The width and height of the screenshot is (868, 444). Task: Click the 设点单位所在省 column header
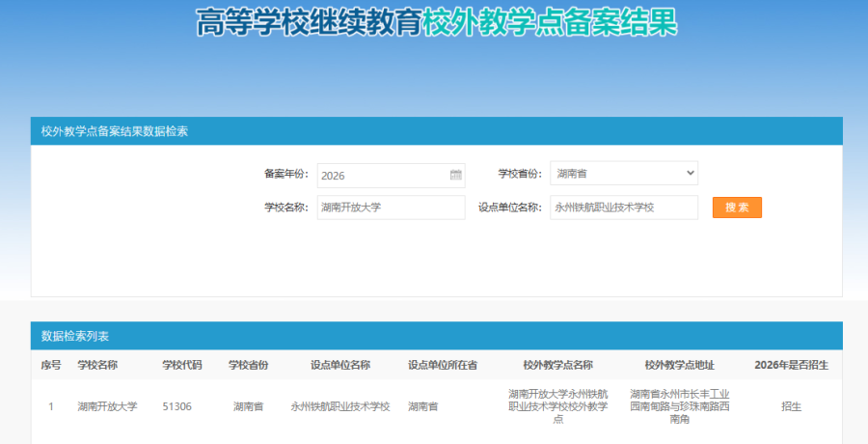(443, 365)
